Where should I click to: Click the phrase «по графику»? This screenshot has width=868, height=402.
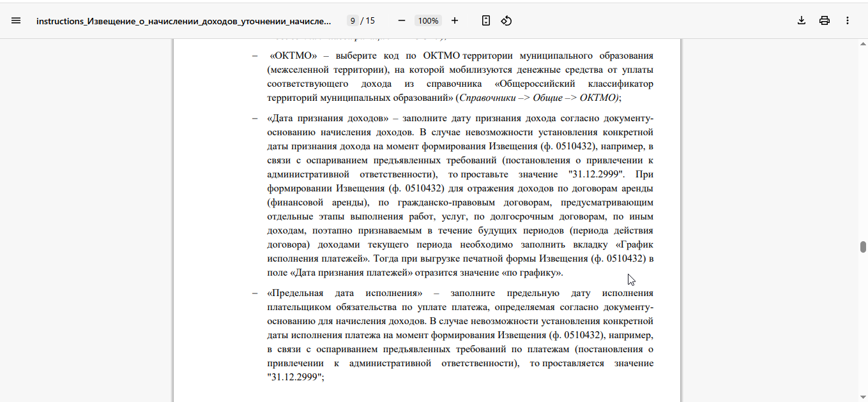(x=530, y=272)
